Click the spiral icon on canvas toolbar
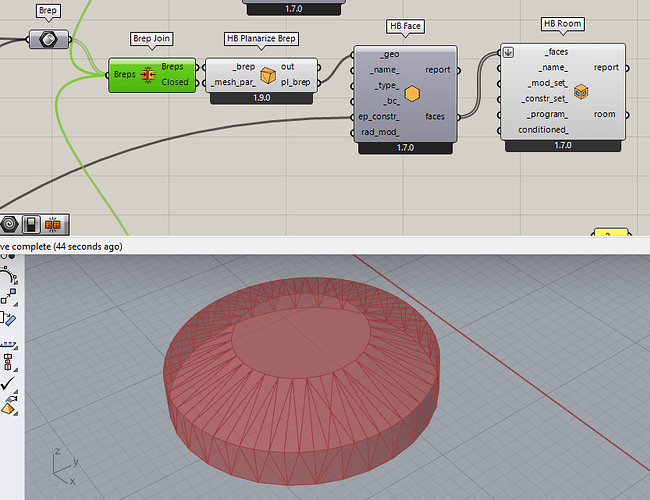The height and width of the screenshot is (500, 650). (x=10, y=224)
